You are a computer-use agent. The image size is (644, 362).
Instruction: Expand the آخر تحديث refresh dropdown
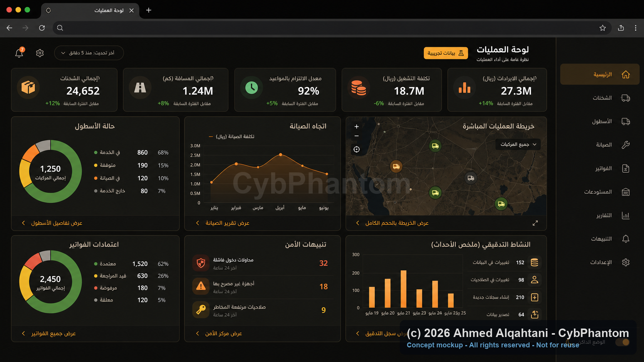pos(89,53)
